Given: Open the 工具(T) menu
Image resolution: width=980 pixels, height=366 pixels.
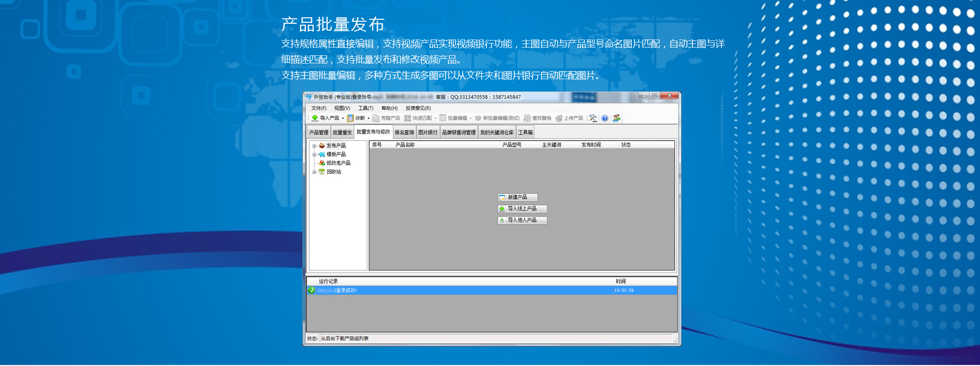Looking at the screenshot, I should click(366, 108).
